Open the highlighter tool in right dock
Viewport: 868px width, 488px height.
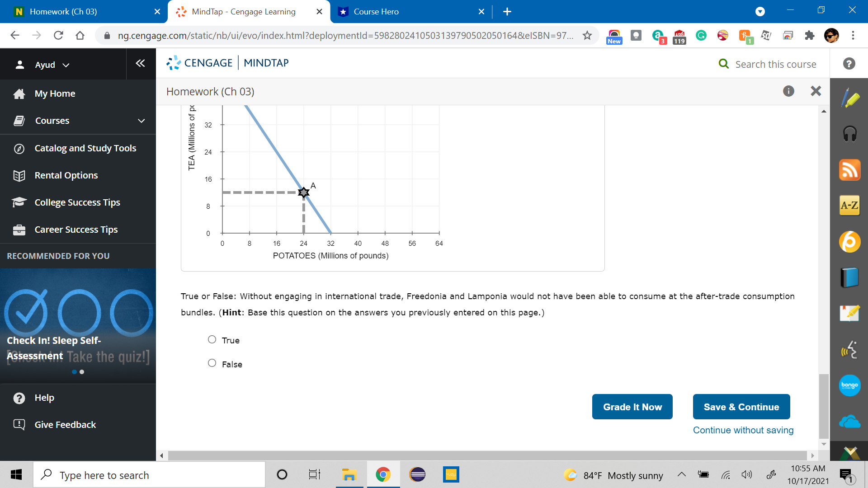click(850, 98)
